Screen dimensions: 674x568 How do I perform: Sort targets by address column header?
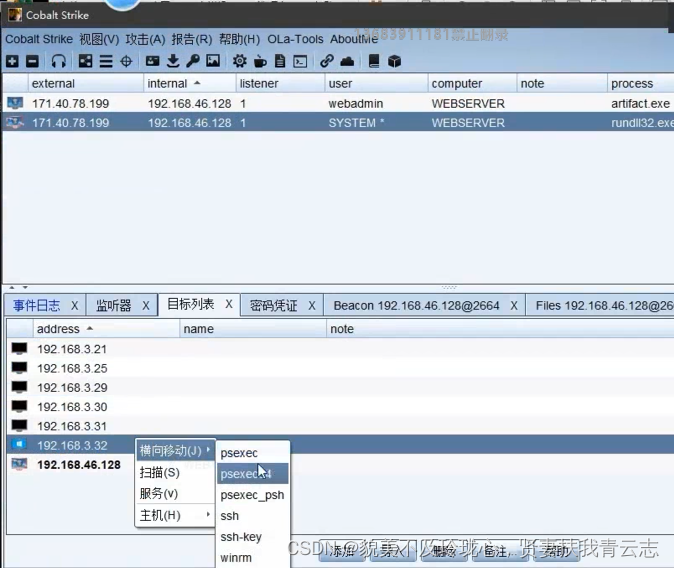click(106, 329)
